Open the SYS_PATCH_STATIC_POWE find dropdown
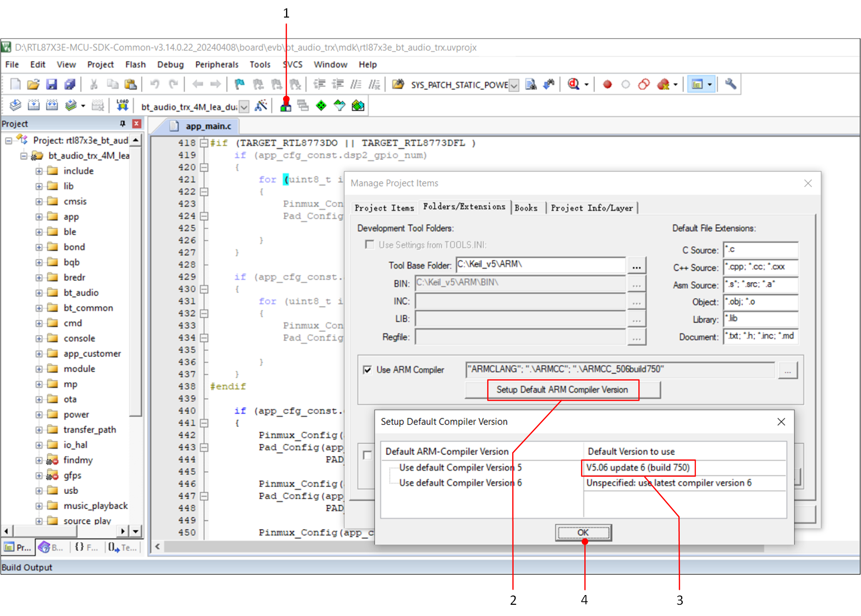Image resolution: width=861 pixels, height=616 pixels. (x=514, y=85)
